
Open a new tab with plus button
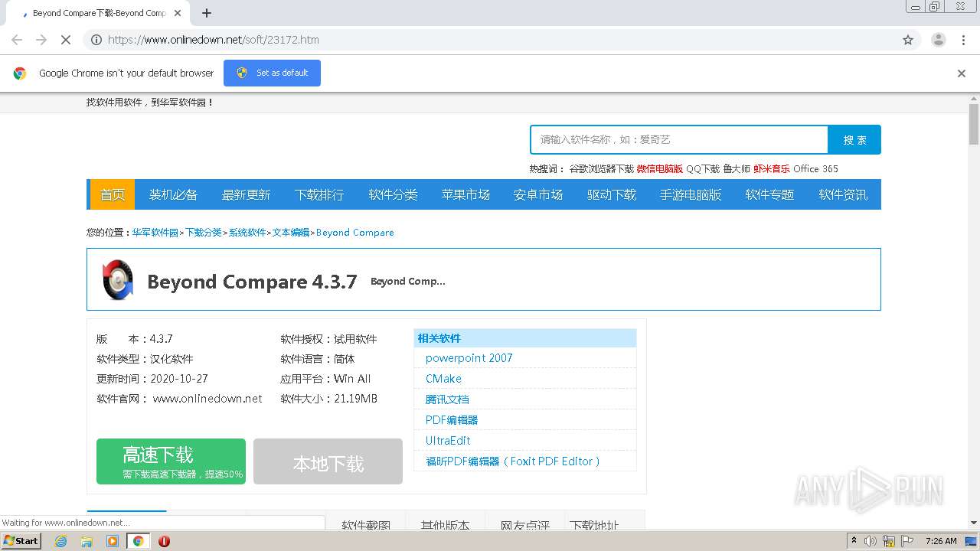coord(207,13)
